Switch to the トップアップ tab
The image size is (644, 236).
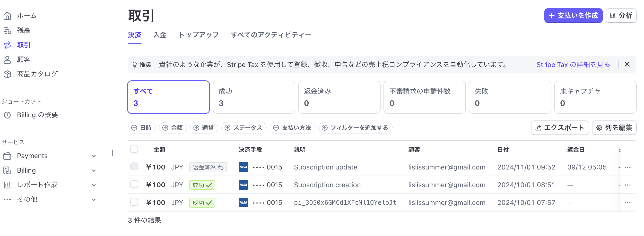(x=199, y=35)
